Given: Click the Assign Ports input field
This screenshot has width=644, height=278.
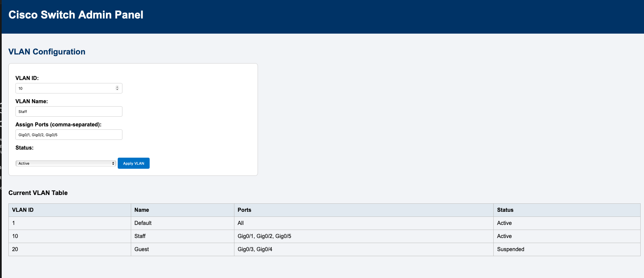Looking at the screenshot, I should point(69,135).
